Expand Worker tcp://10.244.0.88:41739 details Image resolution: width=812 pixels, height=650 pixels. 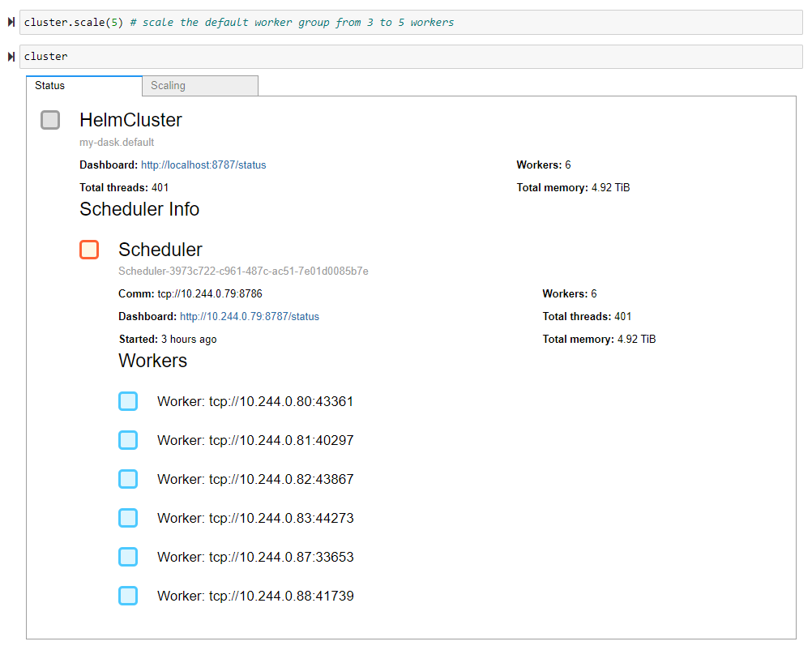255,596
